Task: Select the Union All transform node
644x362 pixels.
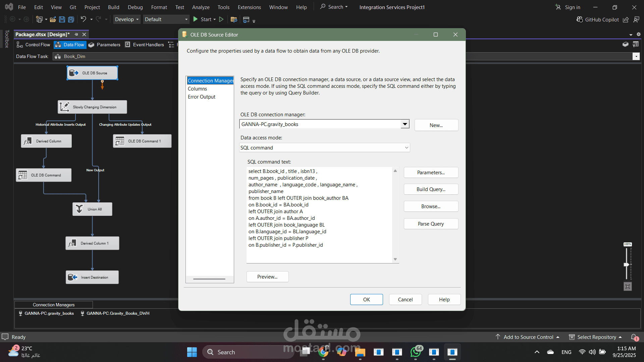Action: (92, 209)
